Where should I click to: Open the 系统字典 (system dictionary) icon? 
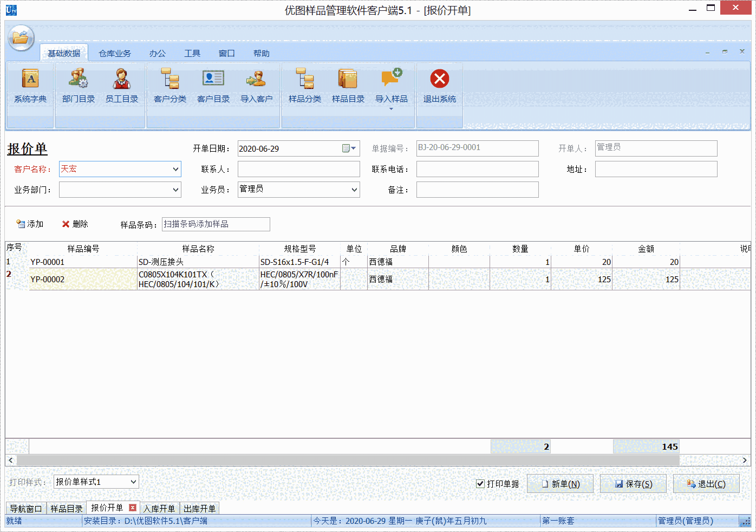(x=30, y=87)
